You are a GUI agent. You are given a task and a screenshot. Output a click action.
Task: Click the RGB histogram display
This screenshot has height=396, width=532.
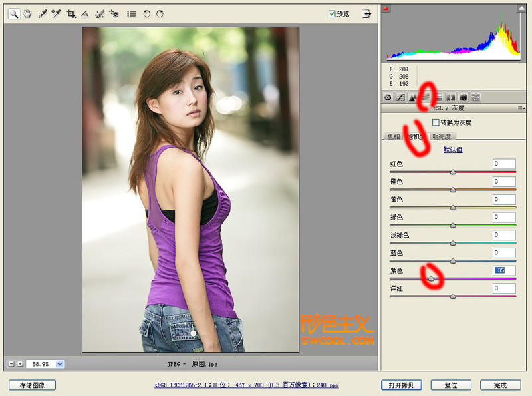454,33
